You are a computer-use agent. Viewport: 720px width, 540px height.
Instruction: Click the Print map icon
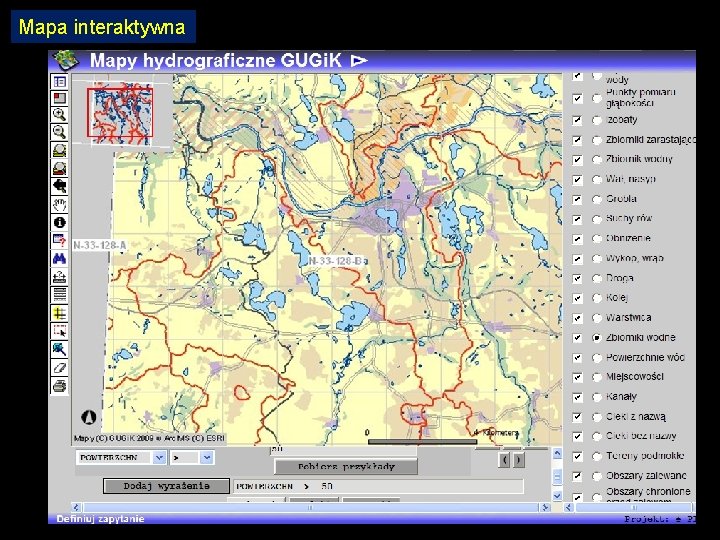(x=60, y=386)
